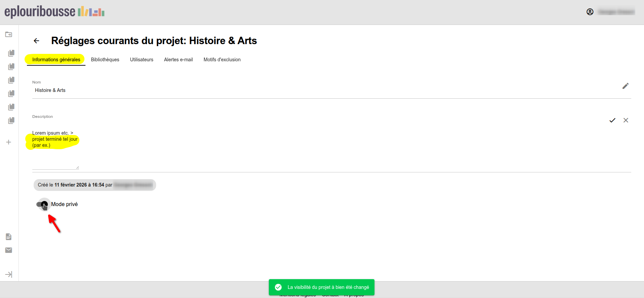Click the first project icon in sidebar
This screenshot has height=298, width=644.
[11, 53]
